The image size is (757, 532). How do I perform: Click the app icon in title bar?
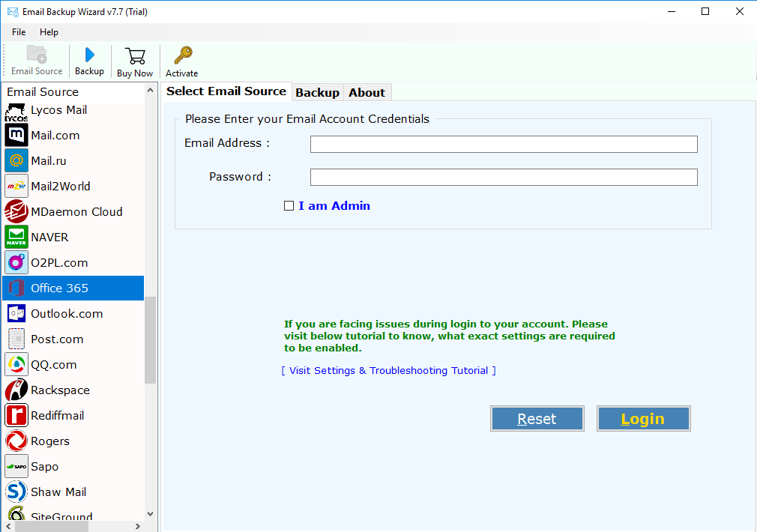(13, 11)
